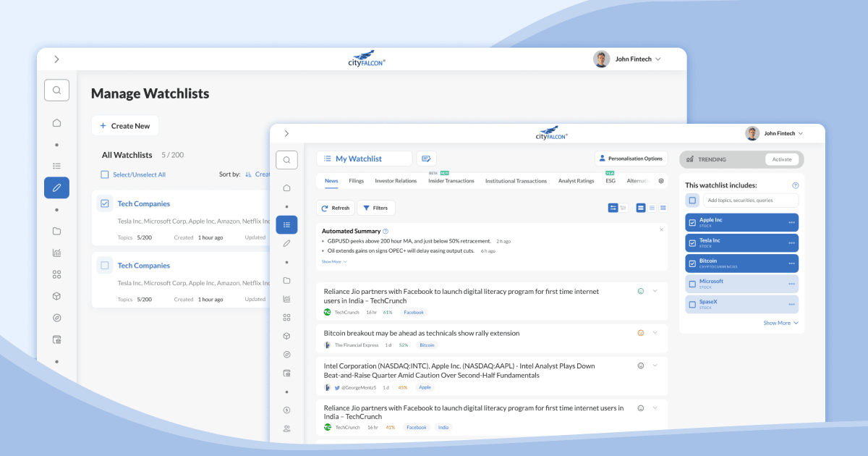Click edit note icon beside My Watchlist
Viewport: 868px width, 456px height.
coord(427,159)
